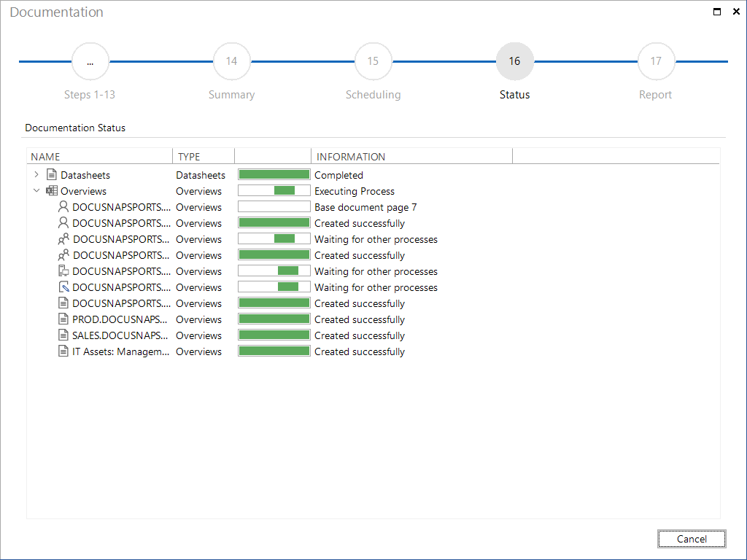
Task: Click Overviews type cell in IT Assets row
Action: pyautogui.click(x=198, y=352)
